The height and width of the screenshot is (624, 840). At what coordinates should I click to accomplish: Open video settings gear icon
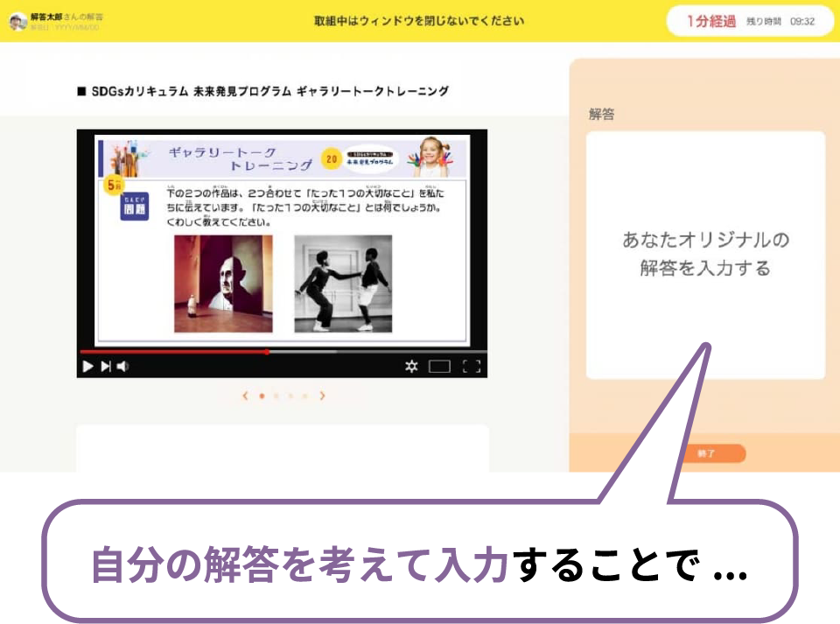(411, 367)
